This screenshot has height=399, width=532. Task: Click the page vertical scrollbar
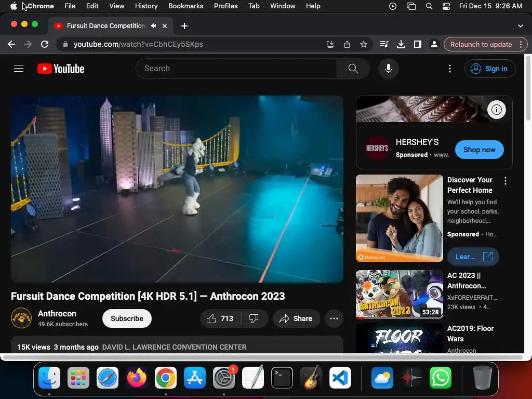(x=528, y=88)
